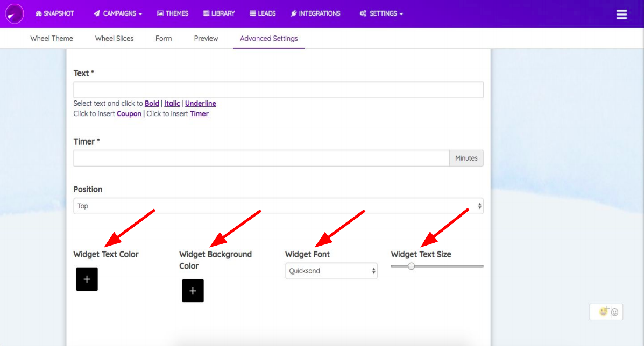Open the Campaigns dropdown menu
The height and width of the screenshot is (346, 644).
(118, 13)
